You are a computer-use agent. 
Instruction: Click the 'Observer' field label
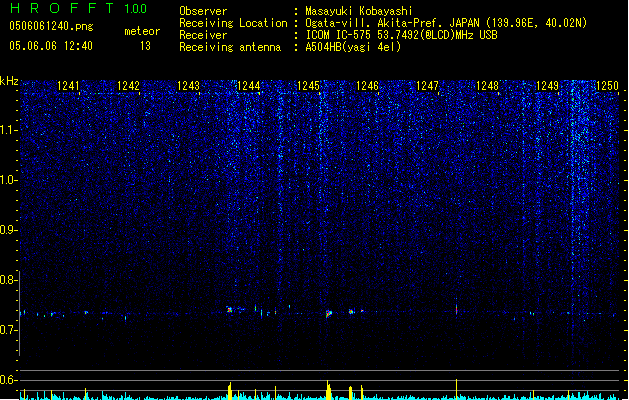(x=203, y=11)
